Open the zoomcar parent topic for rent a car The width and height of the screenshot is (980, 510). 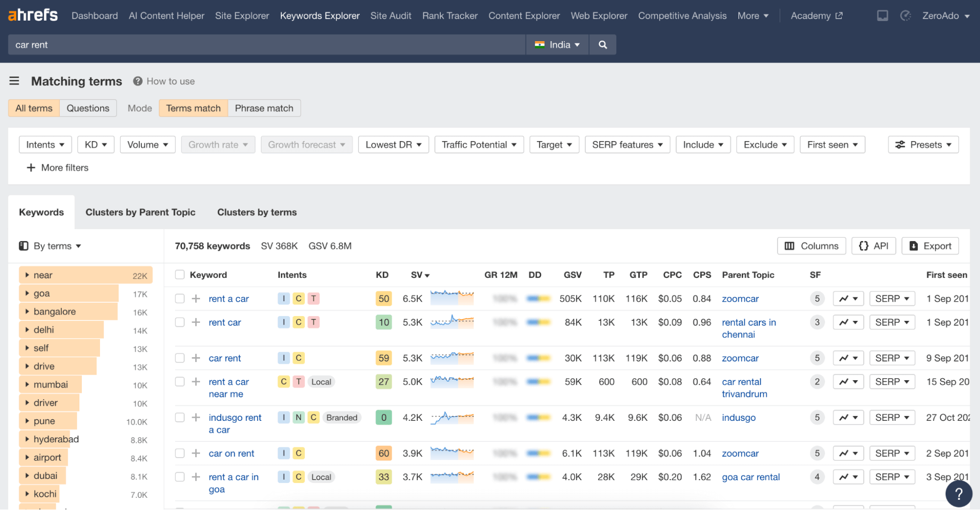click(x=740, y=298)
